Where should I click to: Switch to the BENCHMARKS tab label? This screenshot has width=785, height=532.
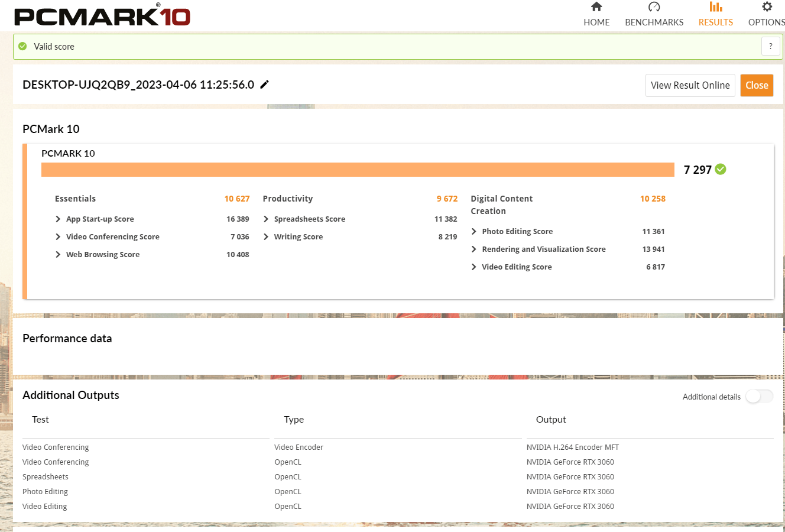[x=654, y=22]
